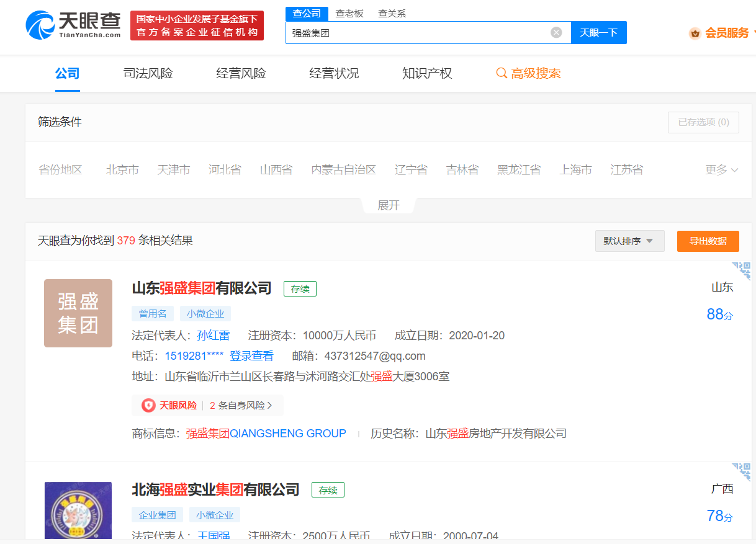
Task: Filter by 吉林省
Action: (x=462, y=169)
